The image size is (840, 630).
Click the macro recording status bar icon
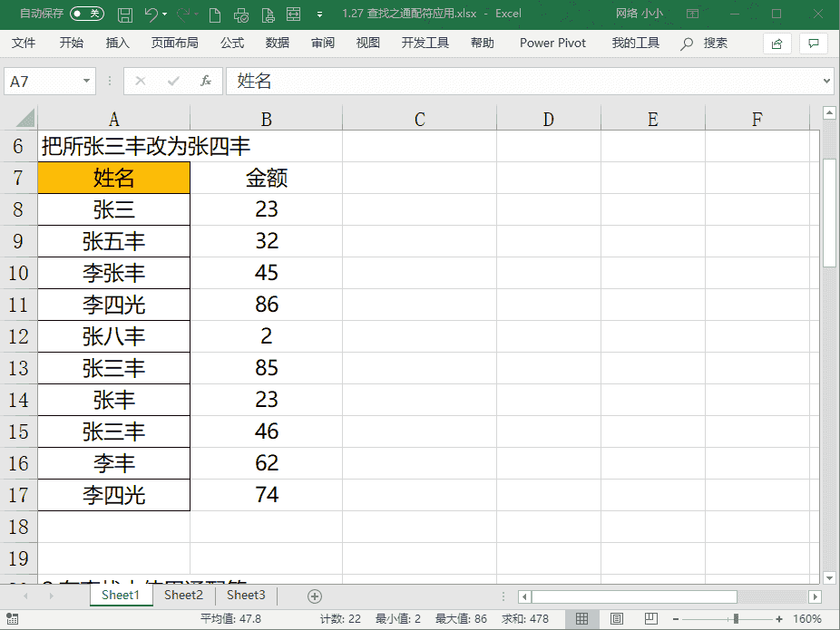[13, 619]
